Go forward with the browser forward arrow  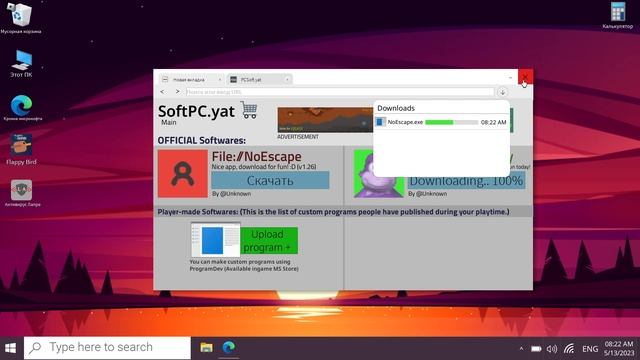click(177, 92)
